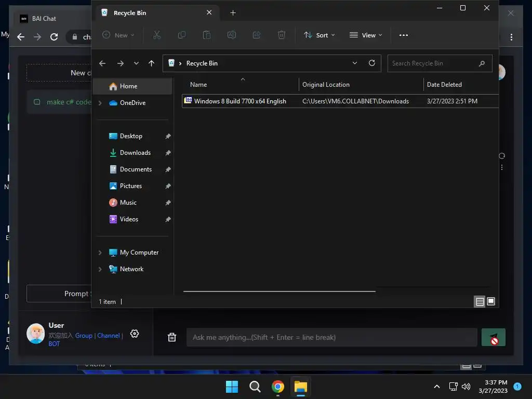Click the Share icon in toolbar
The width and height of the screenshot is (532, 399).
point(257,35)
